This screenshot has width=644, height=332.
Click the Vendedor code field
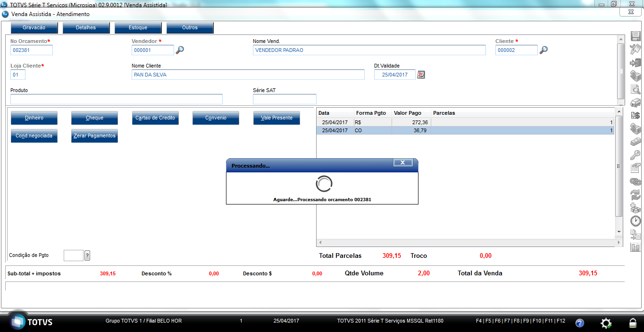click(x=153, y=50)
